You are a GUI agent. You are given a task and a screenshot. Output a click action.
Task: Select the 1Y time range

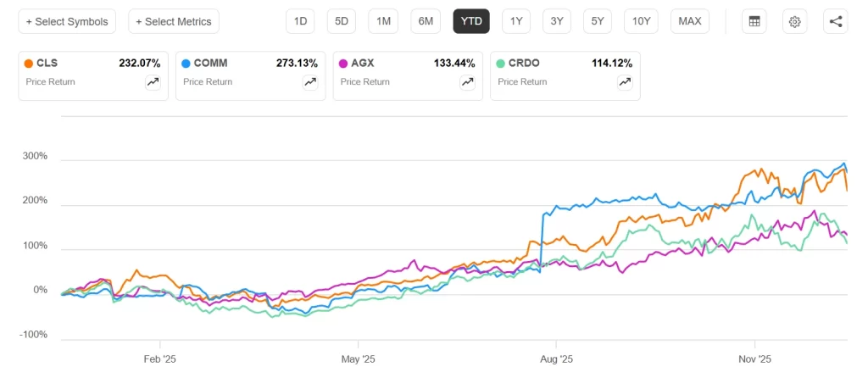tap(516, 21)
